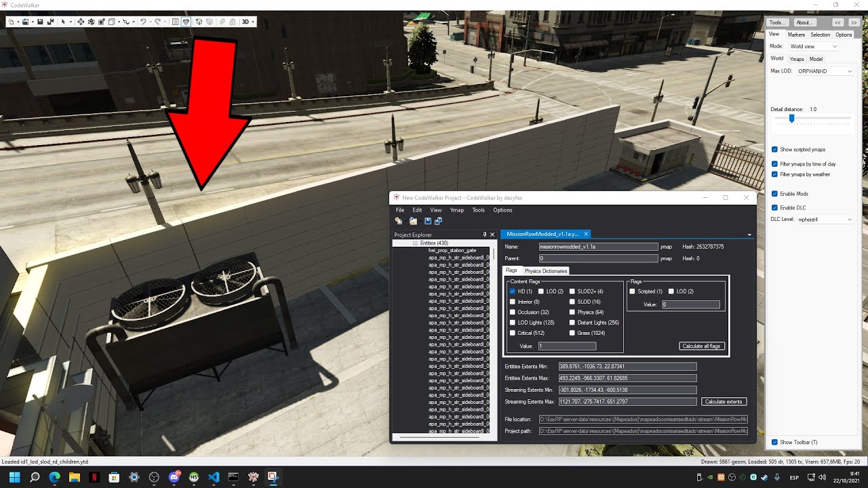Uncheck the HD (1) content flag

point(513,291)
